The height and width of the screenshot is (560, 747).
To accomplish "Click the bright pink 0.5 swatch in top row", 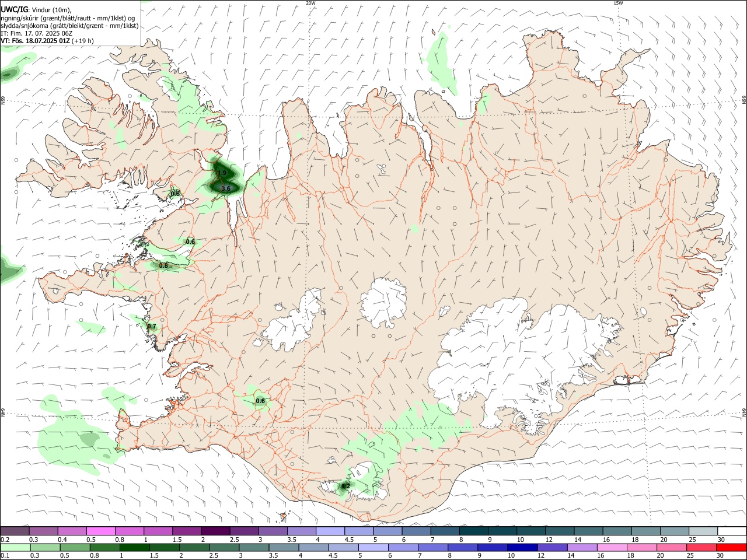I will coord(100,531).
